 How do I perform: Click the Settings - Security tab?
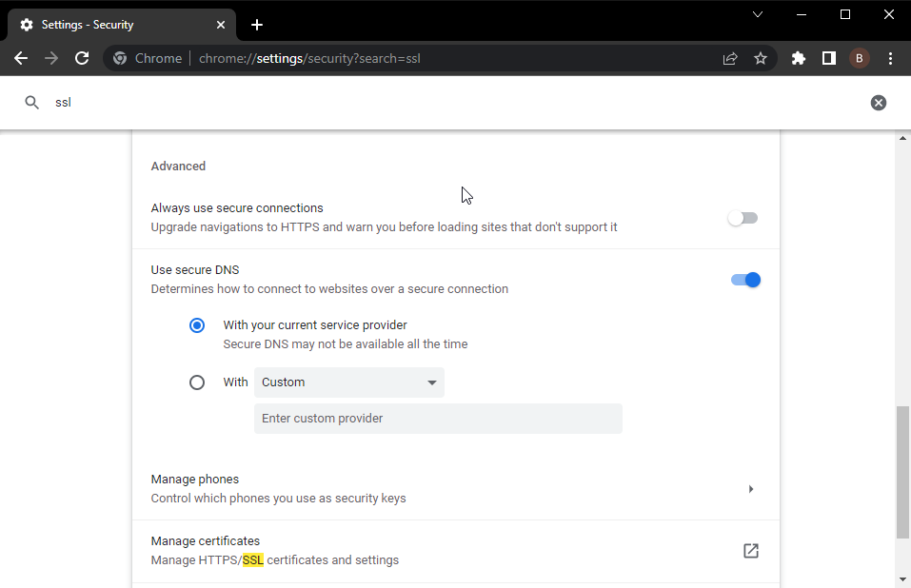[122, 25]
